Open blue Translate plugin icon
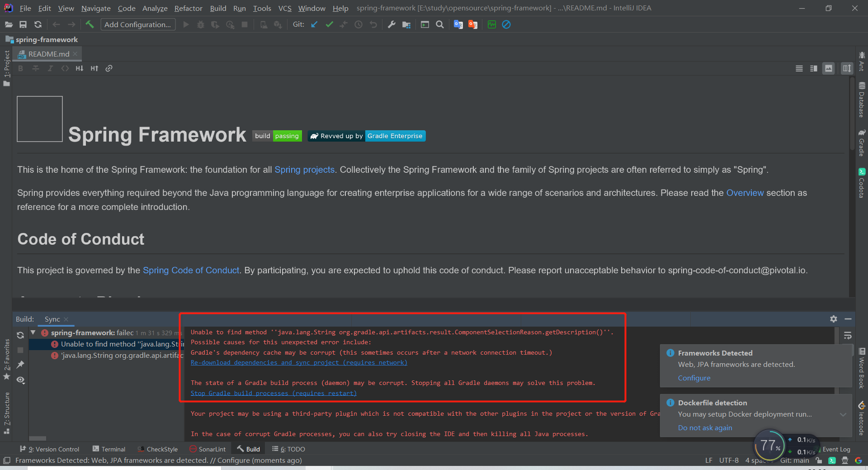 pos(458,24)
